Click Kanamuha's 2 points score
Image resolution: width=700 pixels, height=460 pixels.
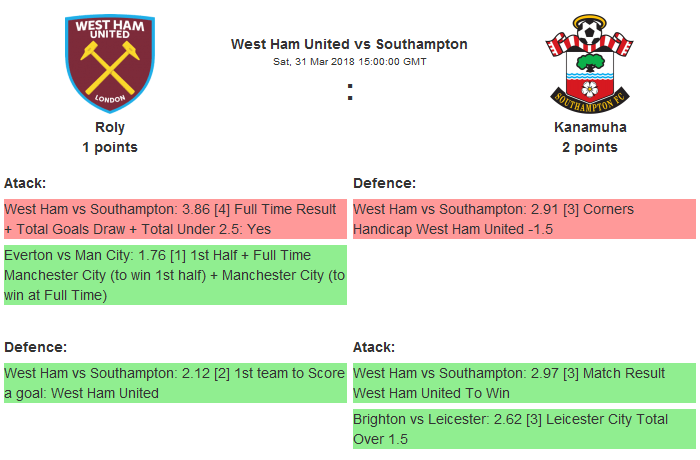pyautogui.click(x=590, y=147)
